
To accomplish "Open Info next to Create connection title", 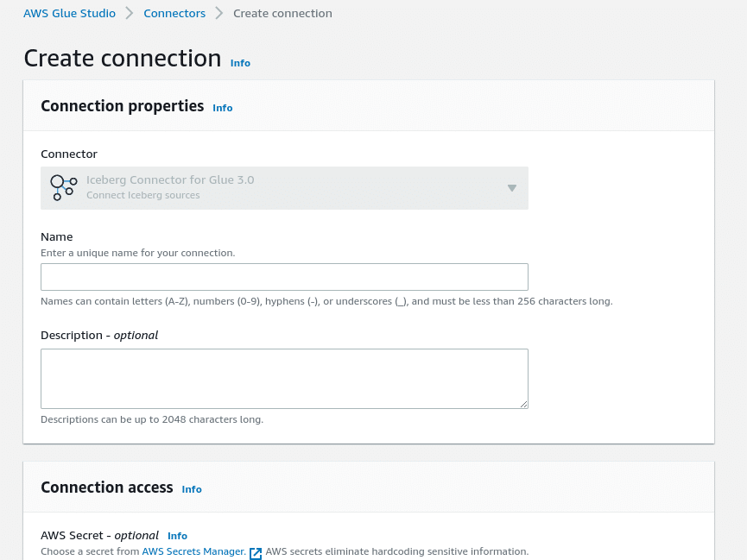I will tap(240, 63).
